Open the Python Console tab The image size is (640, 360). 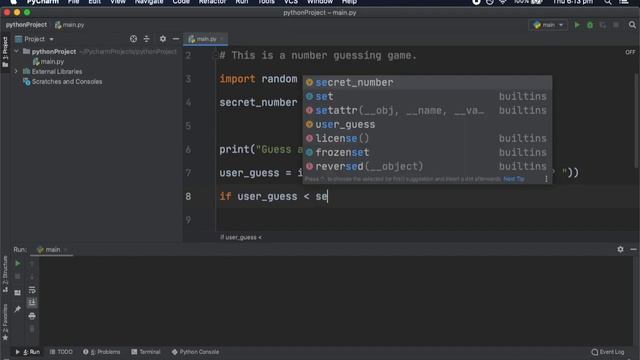[x=196, y=352]
